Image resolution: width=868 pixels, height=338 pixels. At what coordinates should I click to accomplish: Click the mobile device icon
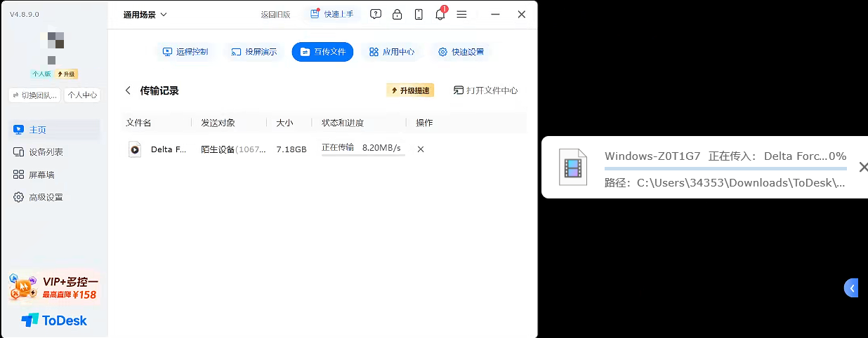pos(419,14)
